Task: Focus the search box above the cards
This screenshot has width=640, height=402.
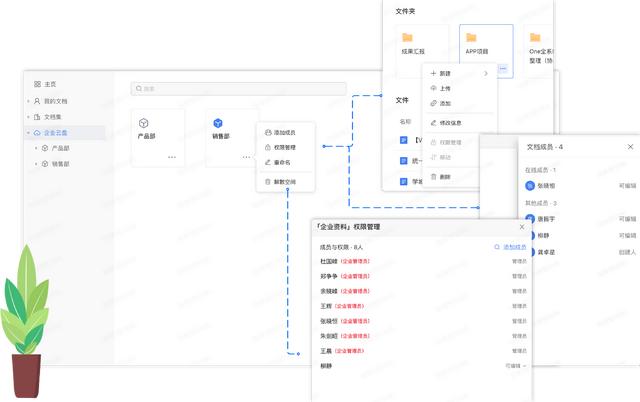Action: [239, 89]
